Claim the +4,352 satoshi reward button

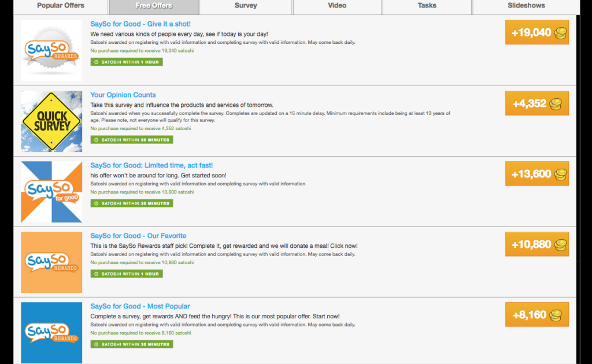(537, 103)
